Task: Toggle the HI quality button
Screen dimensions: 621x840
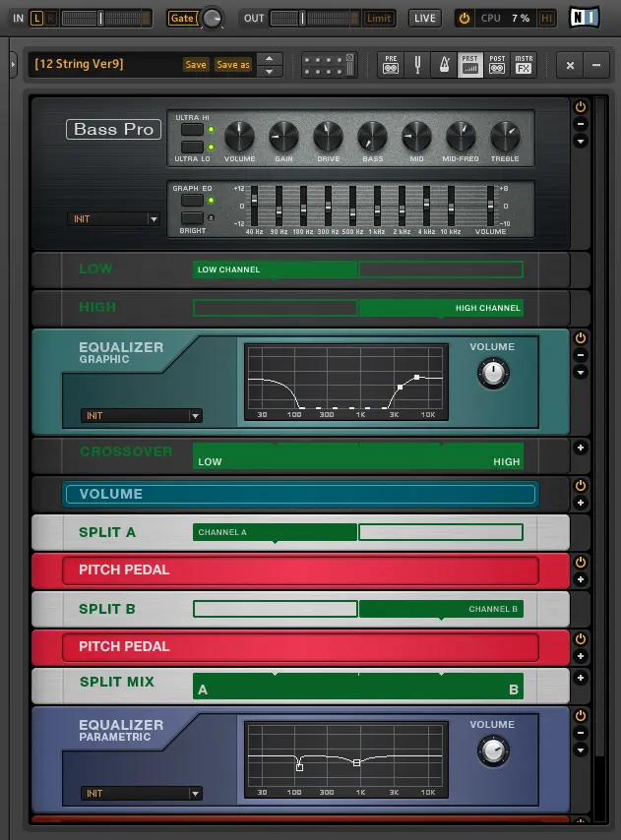Action: 546,19
